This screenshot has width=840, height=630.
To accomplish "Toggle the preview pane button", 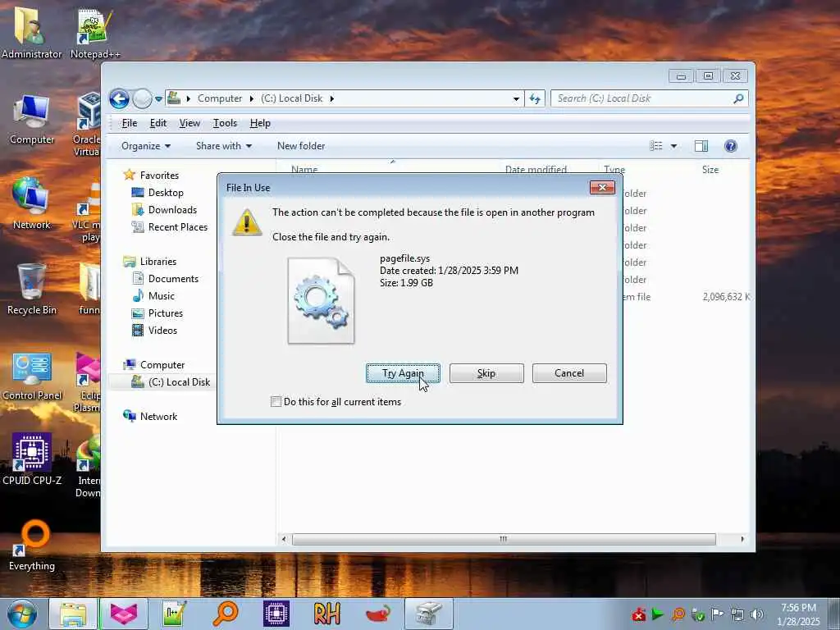I will click(x=701, y=146).
